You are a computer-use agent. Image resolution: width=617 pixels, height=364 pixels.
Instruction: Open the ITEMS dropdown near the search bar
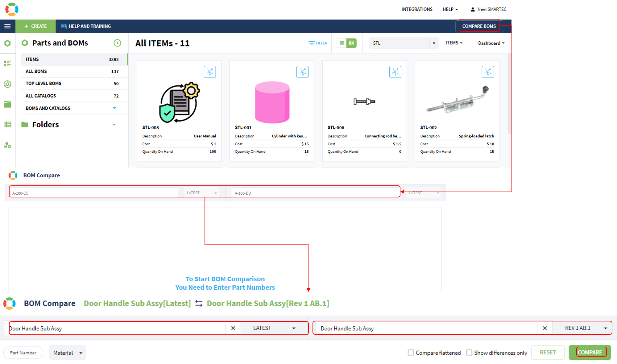pos(454,43)
